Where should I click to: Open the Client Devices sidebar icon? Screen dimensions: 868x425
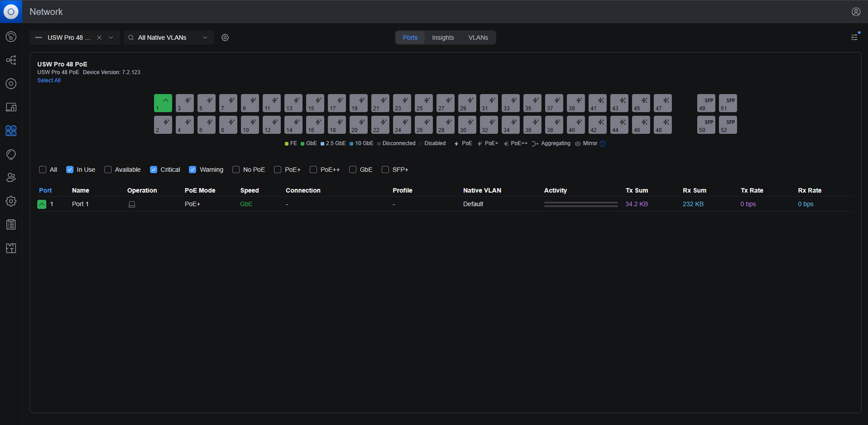(11, 107)
